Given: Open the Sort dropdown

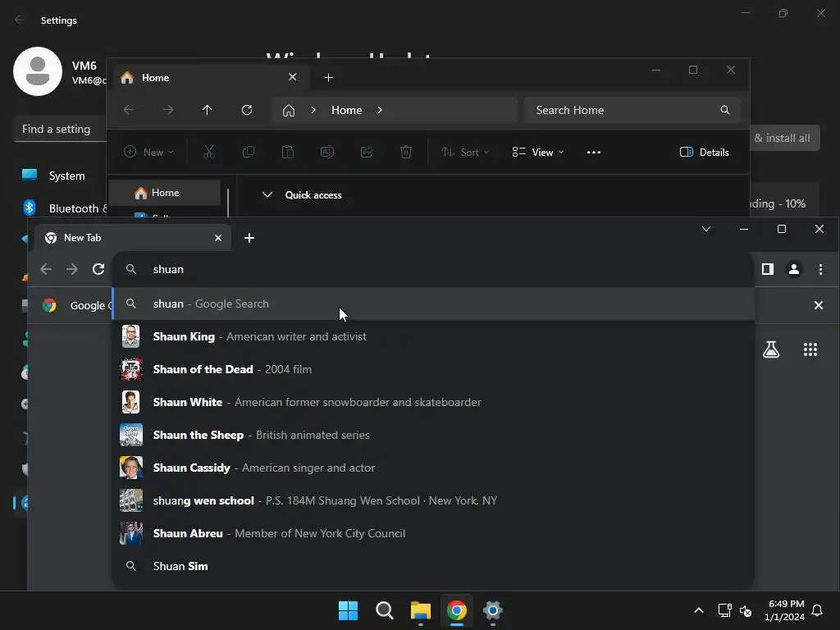Looking at the screenshot, I should point(465,152).
